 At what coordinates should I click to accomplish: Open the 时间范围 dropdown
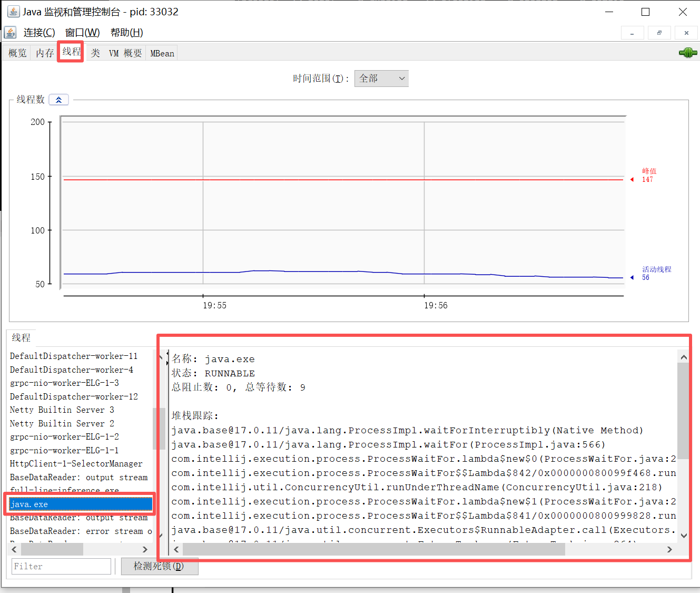click(x=381, y=79)
